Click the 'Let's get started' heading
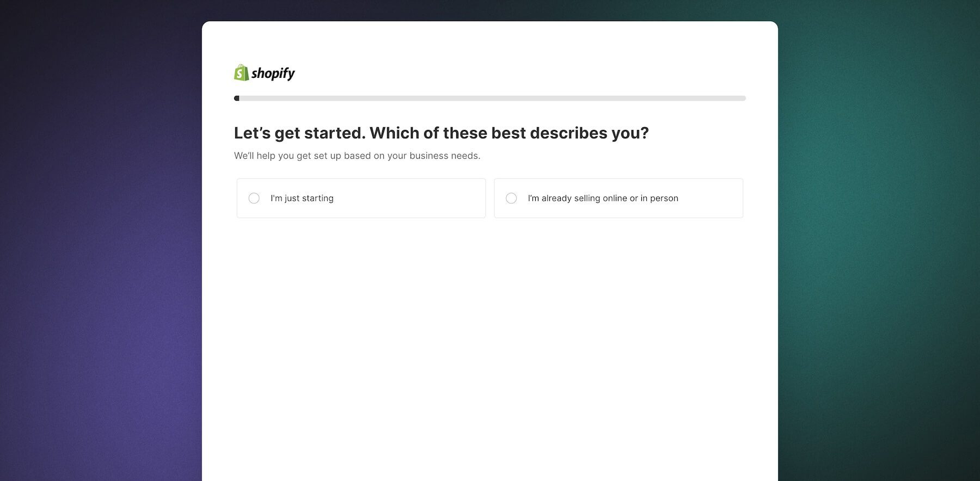 pyautogui.click(x=441, y=132)
